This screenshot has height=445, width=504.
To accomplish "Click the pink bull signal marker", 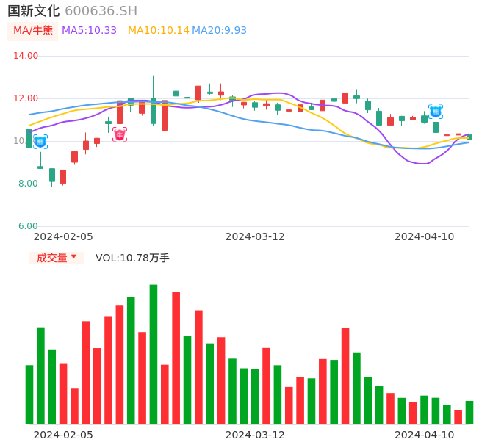I will [120, 134].
